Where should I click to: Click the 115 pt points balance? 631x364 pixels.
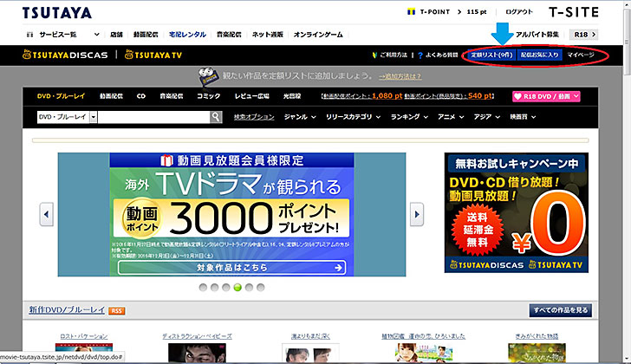pyautogui.click(x=477, y=12)
